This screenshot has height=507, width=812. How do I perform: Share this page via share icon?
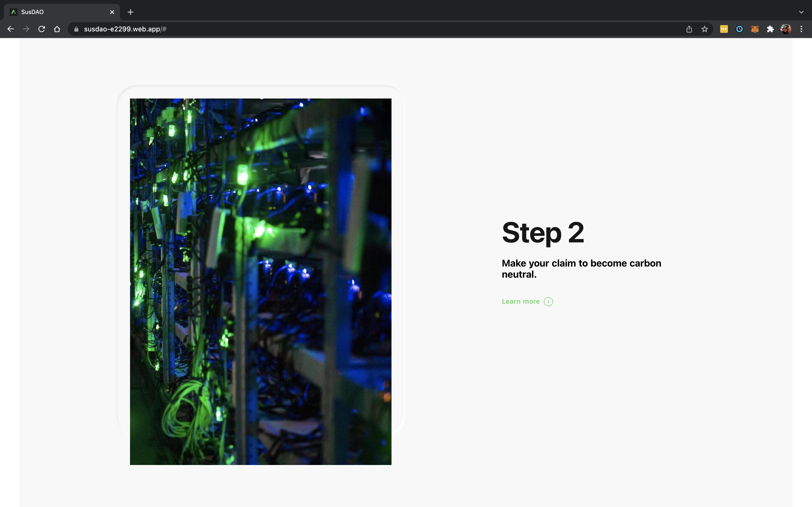click(x=689, y=29)
